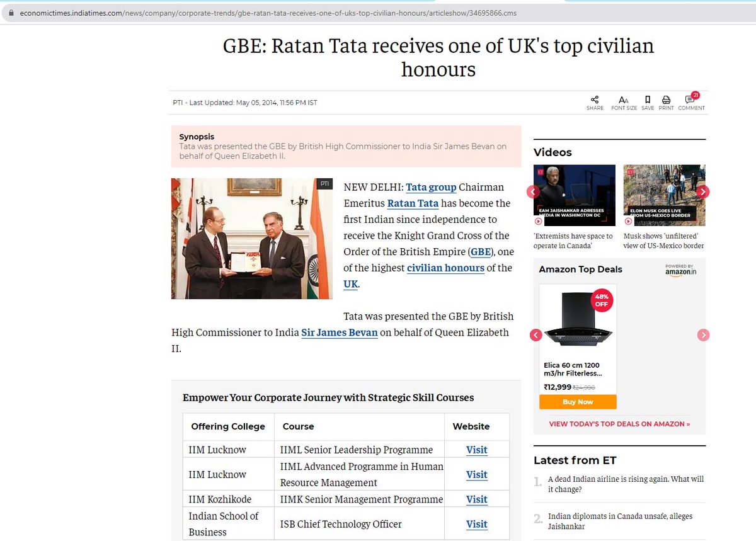Click the Empower Your Corporate Journey heading
Viewport: 756px width, 541px height.
click(x=328, y=397)
